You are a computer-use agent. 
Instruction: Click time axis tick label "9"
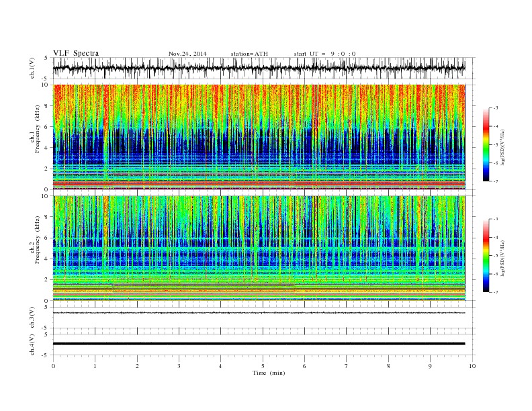pyautogui.click(x=430, y=366)
